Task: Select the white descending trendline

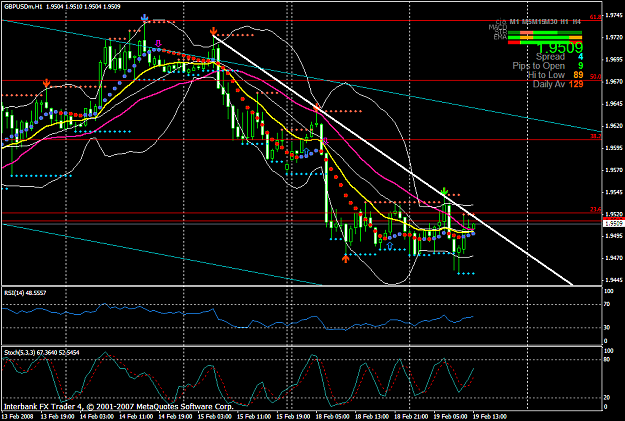Action: (x=393, y=160)
